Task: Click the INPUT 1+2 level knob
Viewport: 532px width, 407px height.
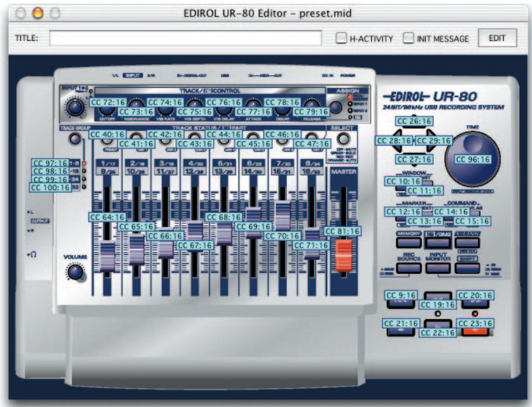Action: [x=75, y=108]
